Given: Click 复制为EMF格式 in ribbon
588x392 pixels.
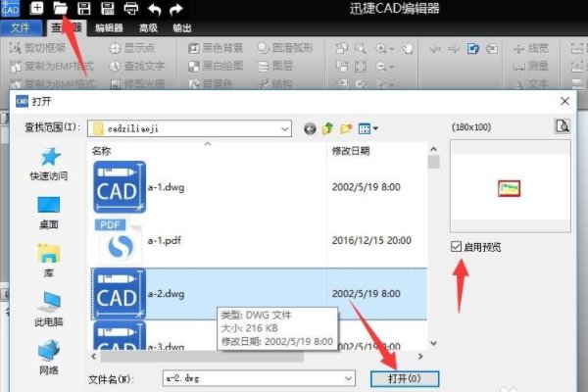Looking at the screenshot, I should [x=52, y=66].
